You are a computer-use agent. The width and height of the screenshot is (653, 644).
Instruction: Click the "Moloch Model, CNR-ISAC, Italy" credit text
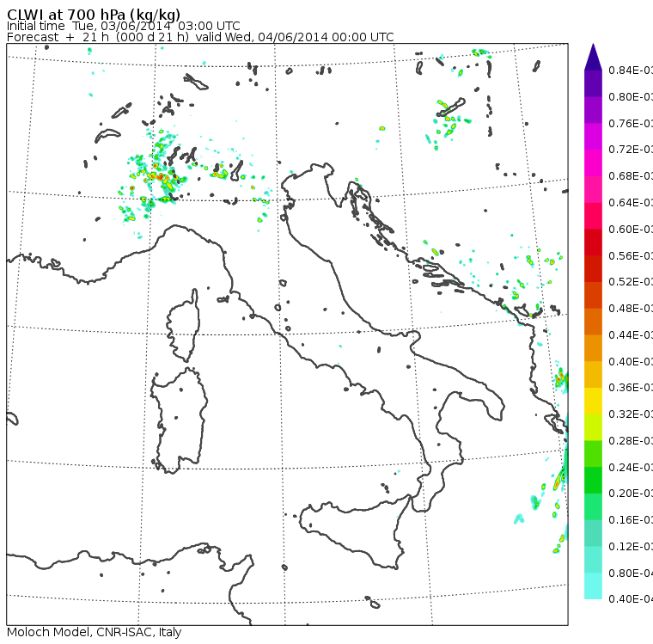pos(95,632)
